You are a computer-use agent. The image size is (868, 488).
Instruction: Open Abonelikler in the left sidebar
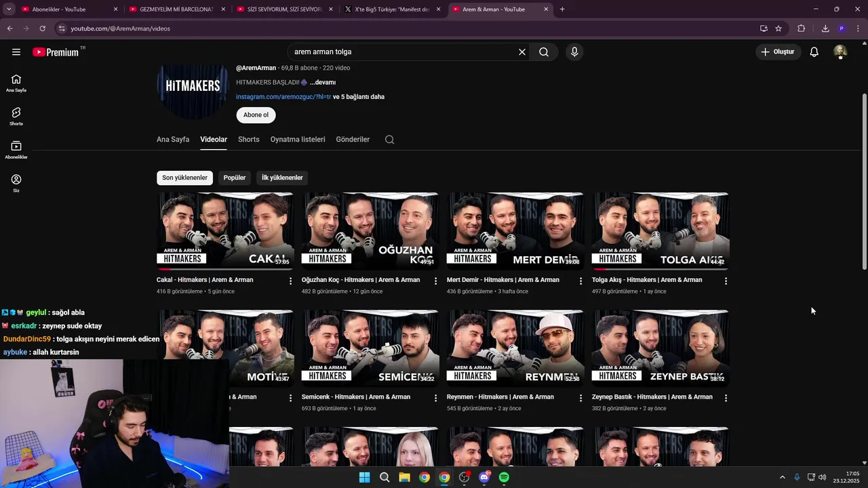coord(16,150)
